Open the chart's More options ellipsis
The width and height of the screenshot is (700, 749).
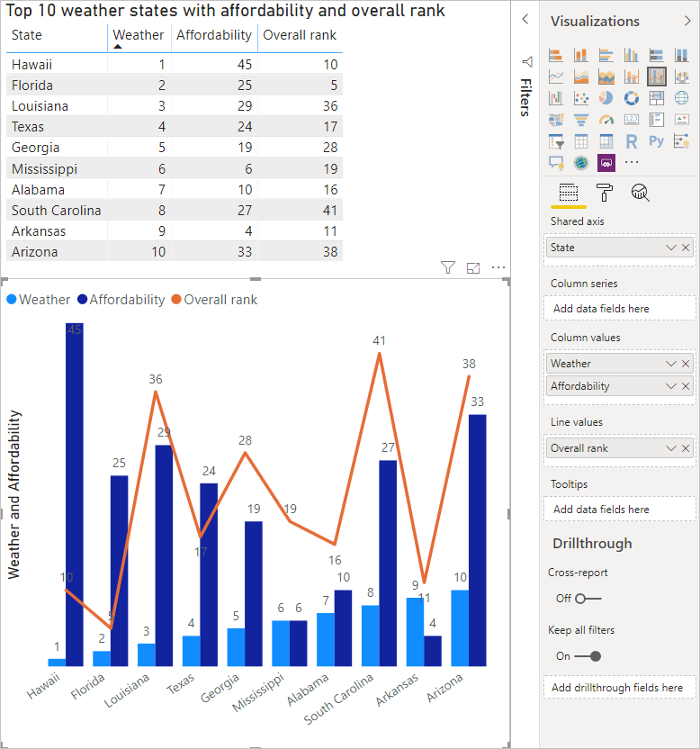click(498, 267)
